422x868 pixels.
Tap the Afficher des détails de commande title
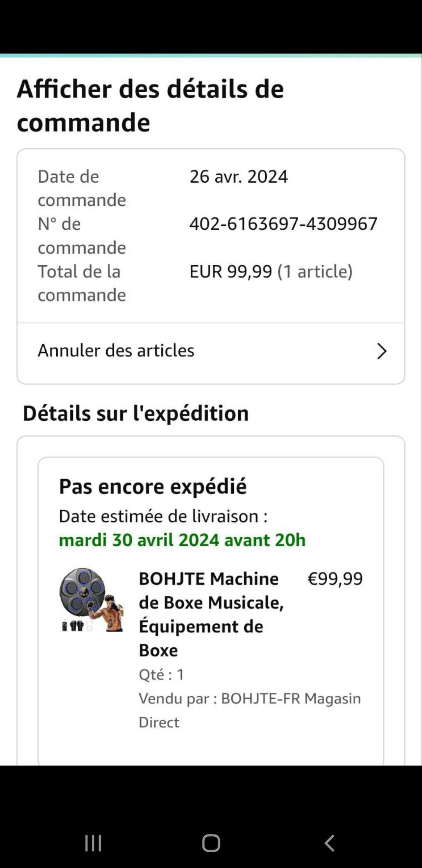pyautogui.click(x=150, y=106)
